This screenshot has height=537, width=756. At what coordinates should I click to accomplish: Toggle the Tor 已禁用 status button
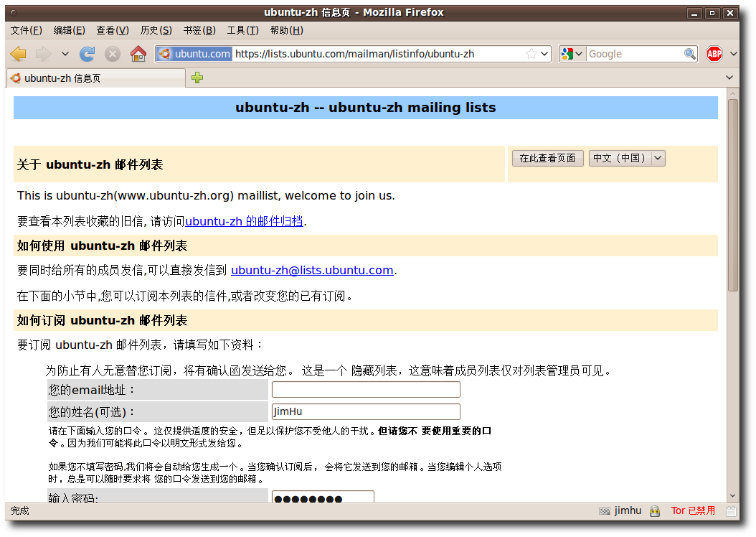pos(693,511)
